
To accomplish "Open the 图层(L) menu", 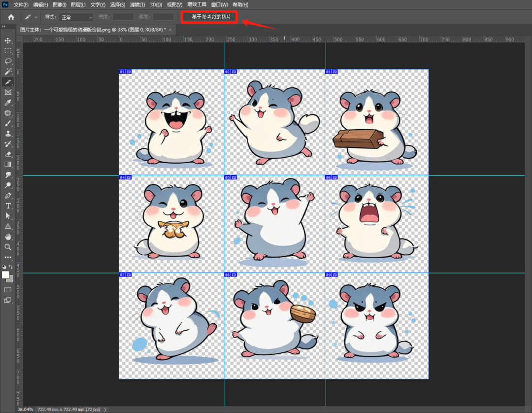I will [x=78, y=5].
